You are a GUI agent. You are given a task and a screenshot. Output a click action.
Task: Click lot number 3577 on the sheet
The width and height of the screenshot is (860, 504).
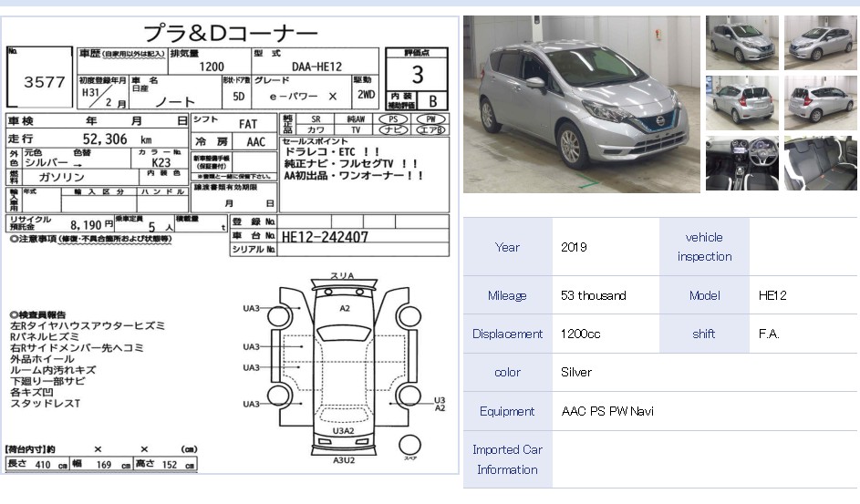click(x=45, y=82)
